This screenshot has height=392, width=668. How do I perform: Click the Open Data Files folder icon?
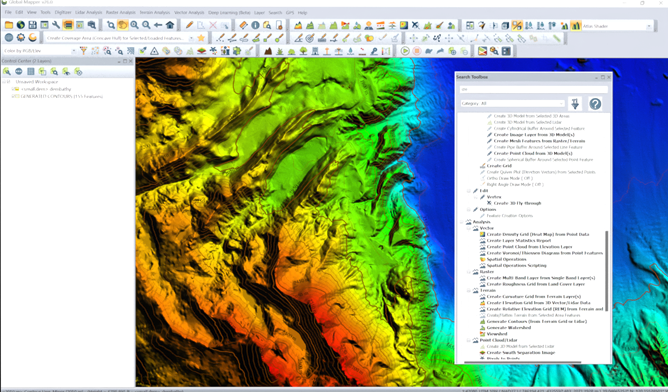click(9, 26)
